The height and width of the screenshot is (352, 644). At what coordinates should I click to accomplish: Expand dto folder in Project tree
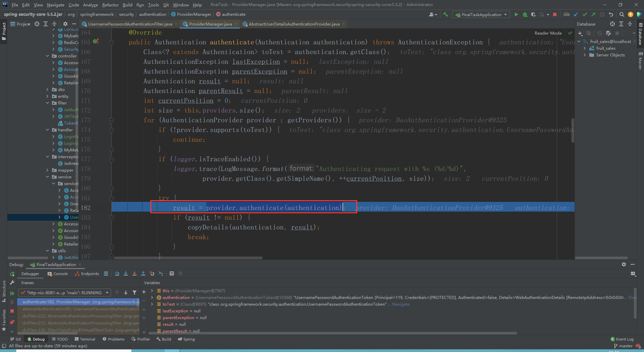click(x=48, y=89)
